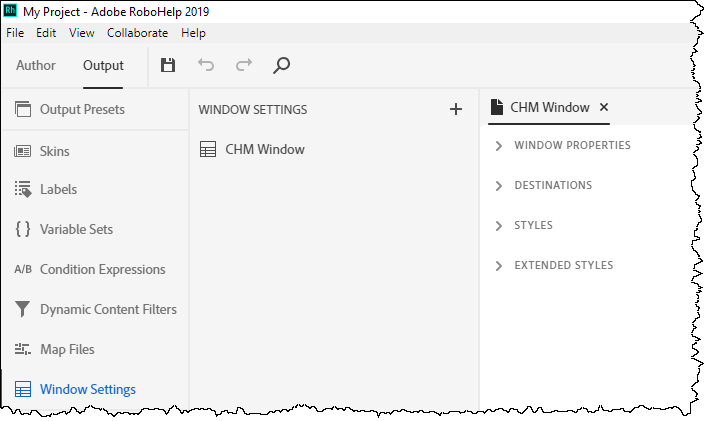Click the Variable Sets braces icon
The width and height of the screenshot is (707, 421).
coord(23,229)
